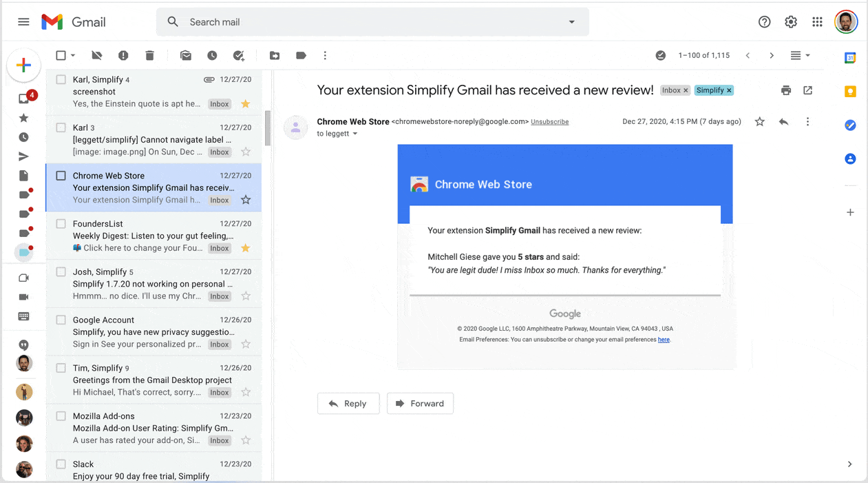Open Google Contacts side panel

pyautogui.click(x=850, y=158)
